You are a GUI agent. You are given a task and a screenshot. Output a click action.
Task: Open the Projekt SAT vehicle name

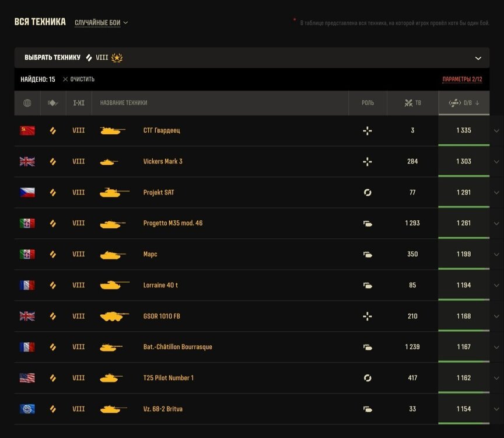(x=159, y=193)
